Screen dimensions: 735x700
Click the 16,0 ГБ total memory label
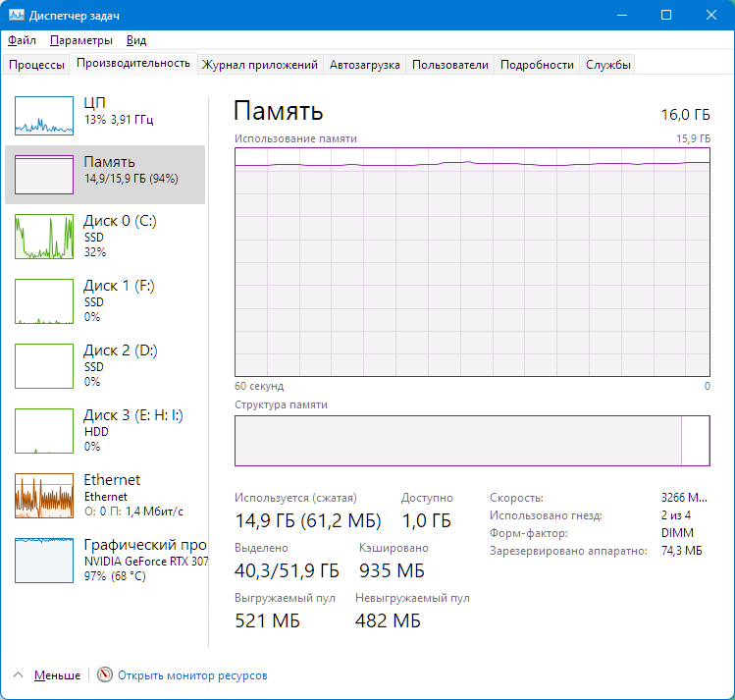pos(685,115)
